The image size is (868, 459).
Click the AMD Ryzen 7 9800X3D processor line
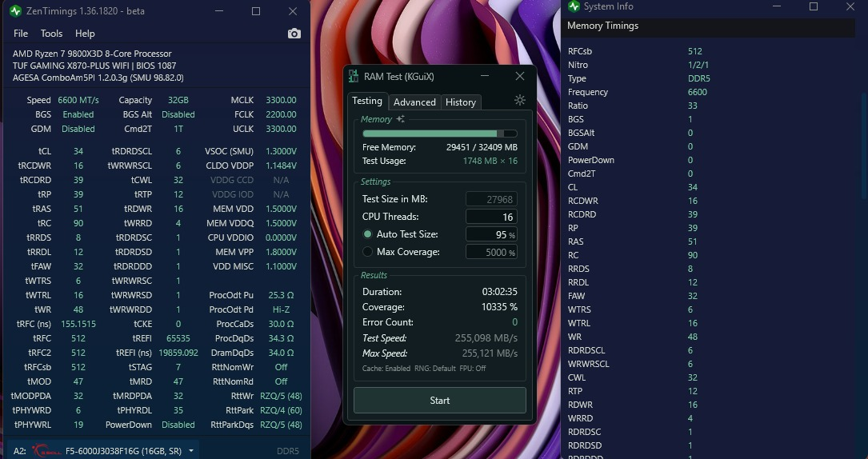click(92, 54)
